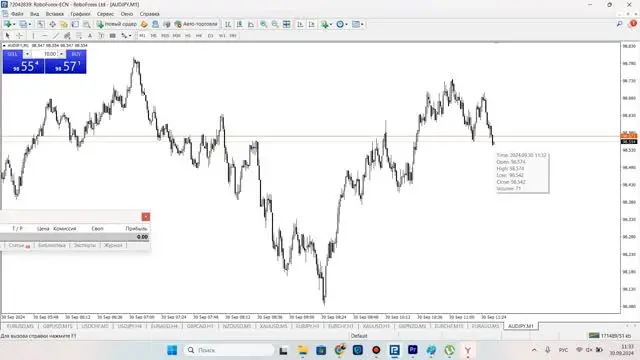Click the Новый ордер button
The height and width of the screenshot is (360, 640).
[x=116, y=24]
